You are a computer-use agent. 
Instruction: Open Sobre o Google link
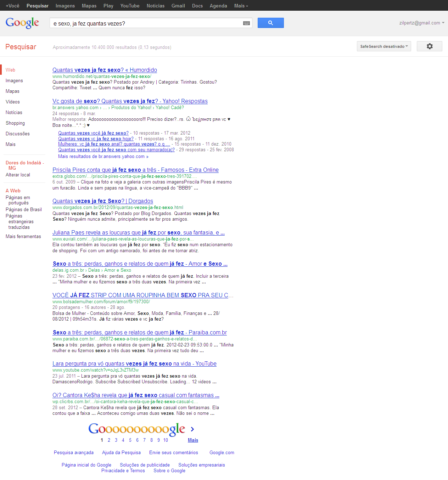pos(169,470)
